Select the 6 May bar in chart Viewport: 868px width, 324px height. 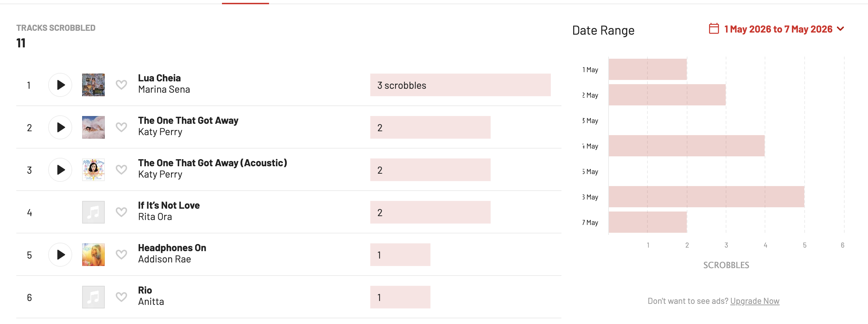707,197
